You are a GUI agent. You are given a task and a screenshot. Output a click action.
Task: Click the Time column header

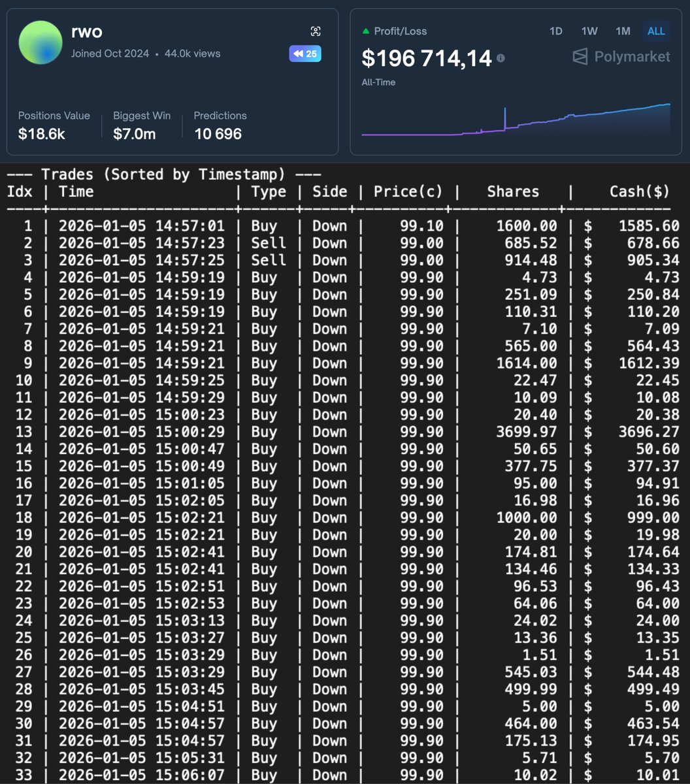click(x=76, y=191)
